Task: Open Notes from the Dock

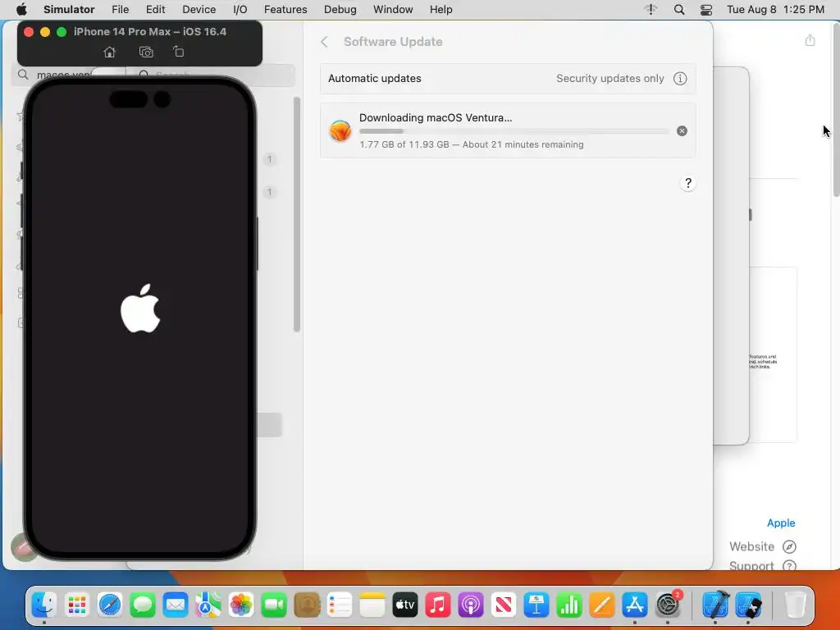Action: (x=372, y=605)
